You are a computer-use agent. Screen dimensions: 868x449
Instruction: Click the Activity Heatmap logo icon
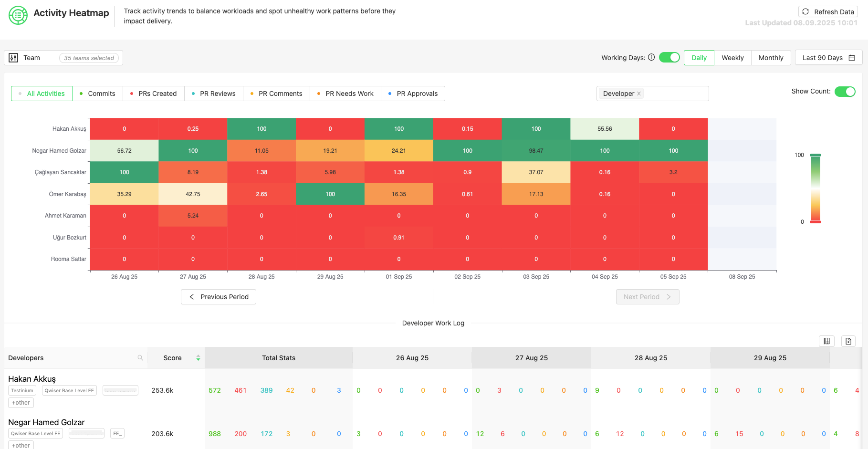tap(18, 15)
